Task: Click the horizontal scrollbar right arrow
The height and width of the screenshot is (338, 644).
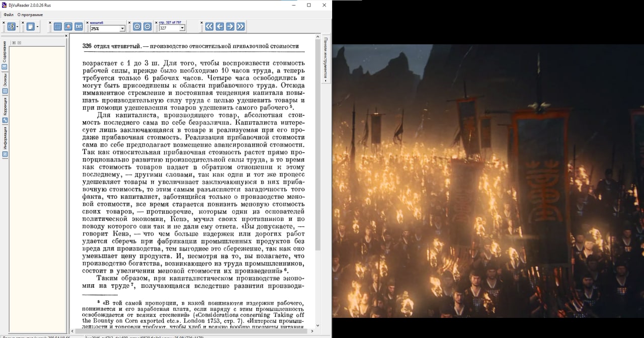Action: [311, 331]
